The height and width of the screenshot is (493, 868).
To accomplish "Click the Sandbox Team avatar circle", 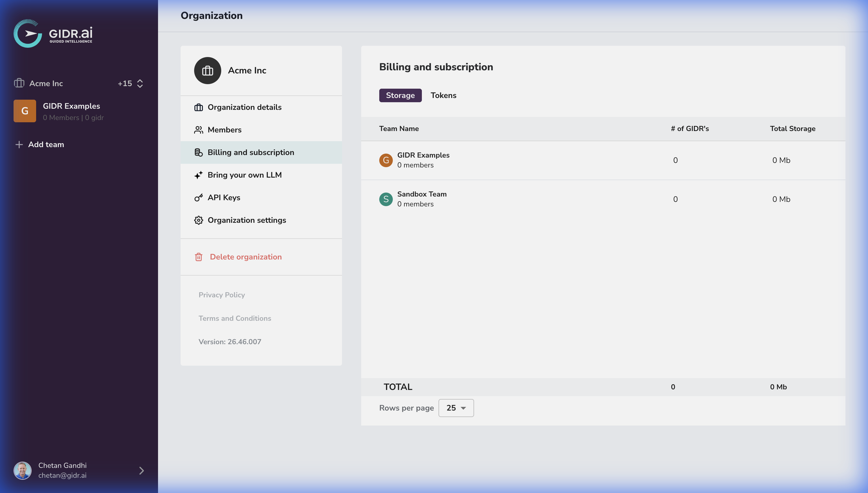I will pyautogui.click(x=386, y=199).
